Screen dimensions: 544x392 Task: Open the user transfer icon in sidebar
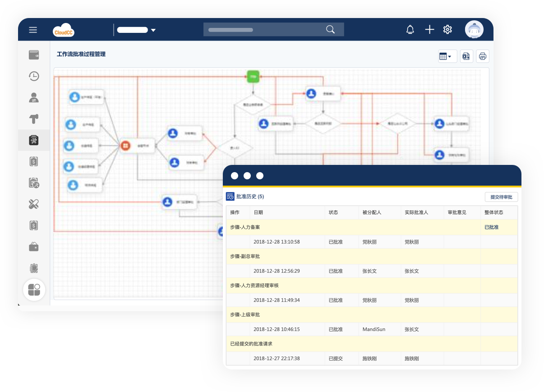tap(34, 98)
